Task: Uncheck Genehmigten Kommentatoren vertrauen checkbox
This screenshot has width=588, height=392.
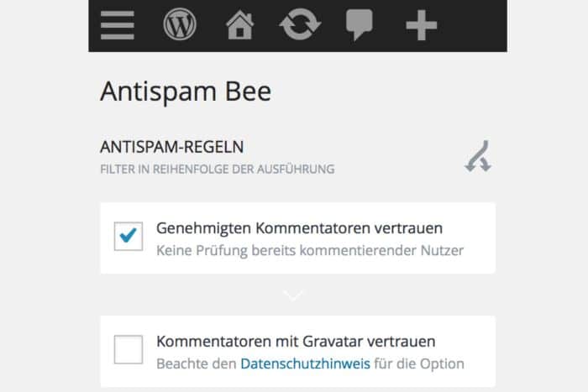Action: pyautogui.click(x=129, y=238)
